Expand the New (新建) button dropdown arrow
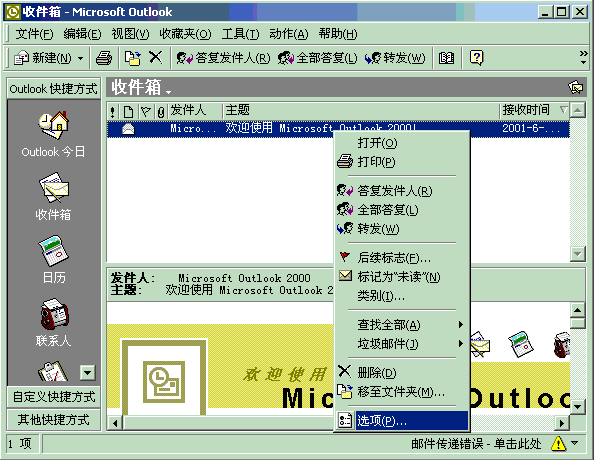The image size is (594, 460). (80, 58)
